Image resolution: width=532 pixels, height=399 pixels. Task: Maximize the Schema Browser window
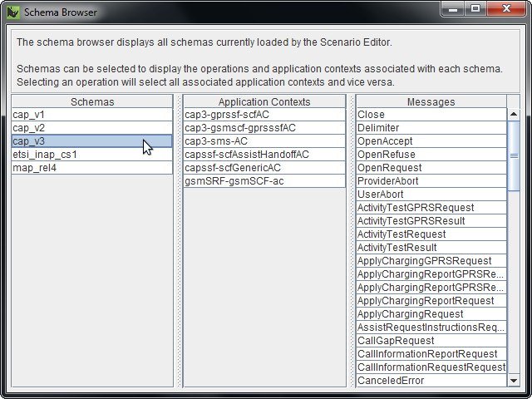click(x=475, y=9)
